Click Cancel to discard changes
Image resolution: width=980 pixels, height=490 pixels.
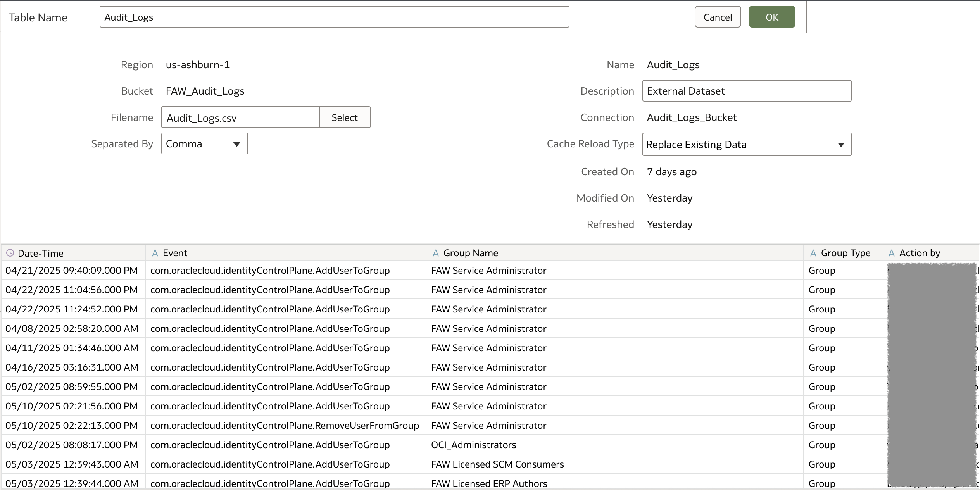718,17
